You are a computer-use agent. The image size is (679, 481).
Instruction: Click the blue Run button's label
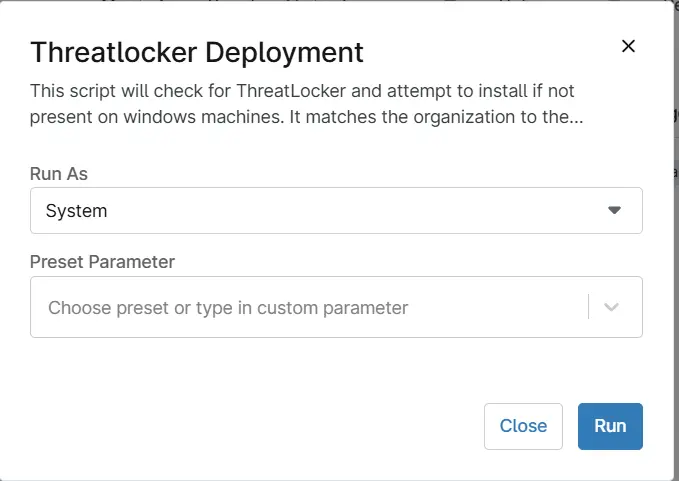coord(610,426)
